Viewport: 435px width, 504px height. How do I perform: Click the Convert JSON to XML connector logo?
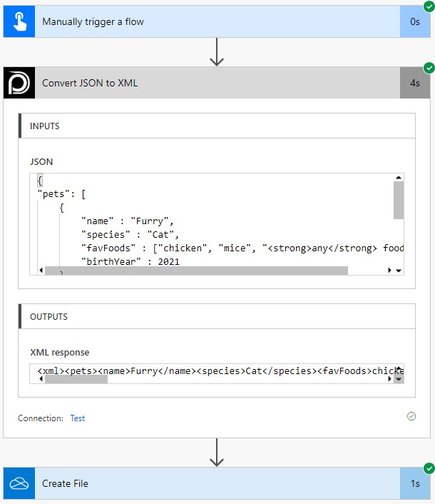click(x=17, y=83)
